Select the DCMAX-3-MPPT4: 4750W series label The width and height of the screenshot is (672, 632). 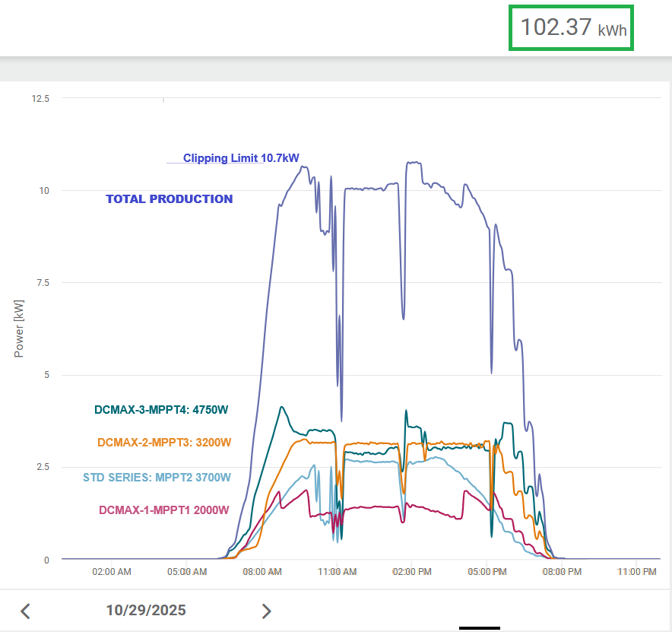[x=161, y=410]
